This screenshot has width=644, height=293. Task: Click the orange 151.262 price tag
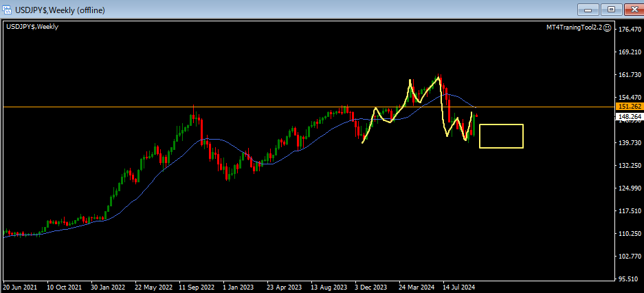(629, 107)
